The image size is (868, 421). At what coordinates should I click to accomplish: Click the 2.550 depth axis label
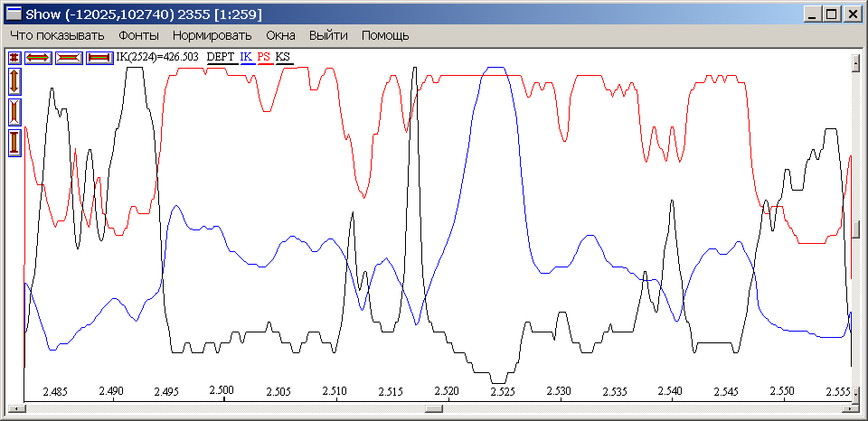(783, 390)
